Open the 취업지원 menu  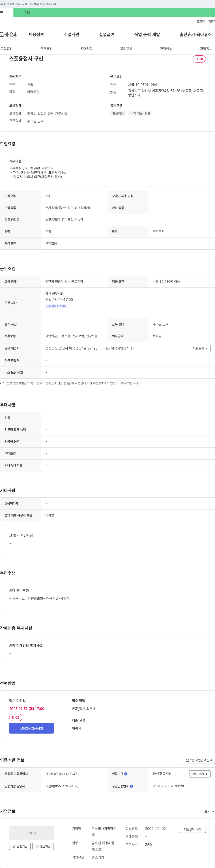[71, 34]
